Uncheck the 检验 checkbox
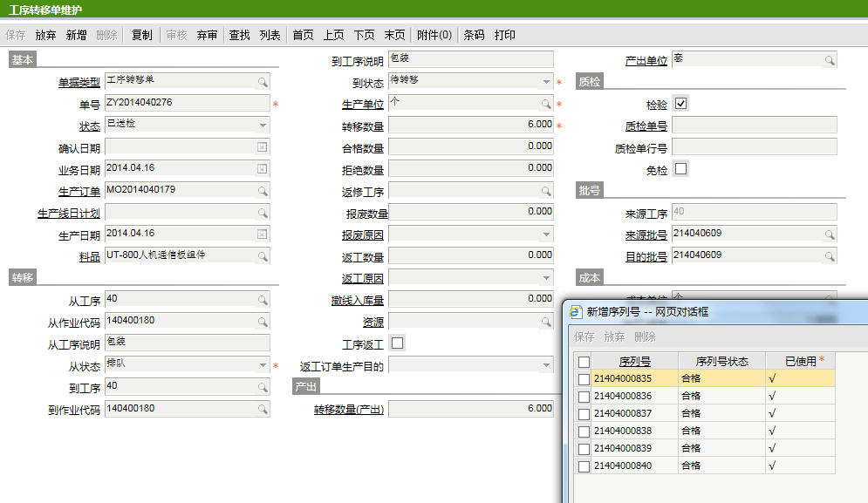This screenshot has height=503, width=868. click(x=681, y=104)
